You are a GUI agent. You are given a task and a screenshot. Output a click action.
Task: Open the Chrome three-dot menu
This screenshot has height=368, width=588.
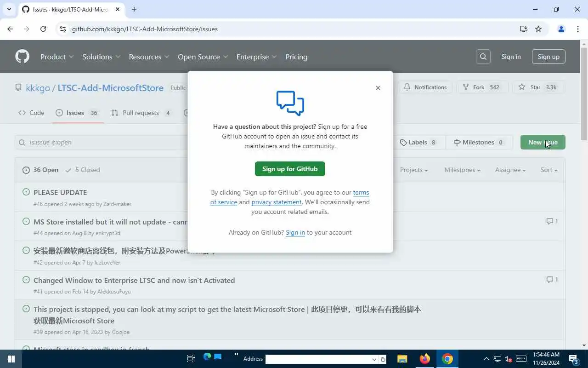(578, 29)
